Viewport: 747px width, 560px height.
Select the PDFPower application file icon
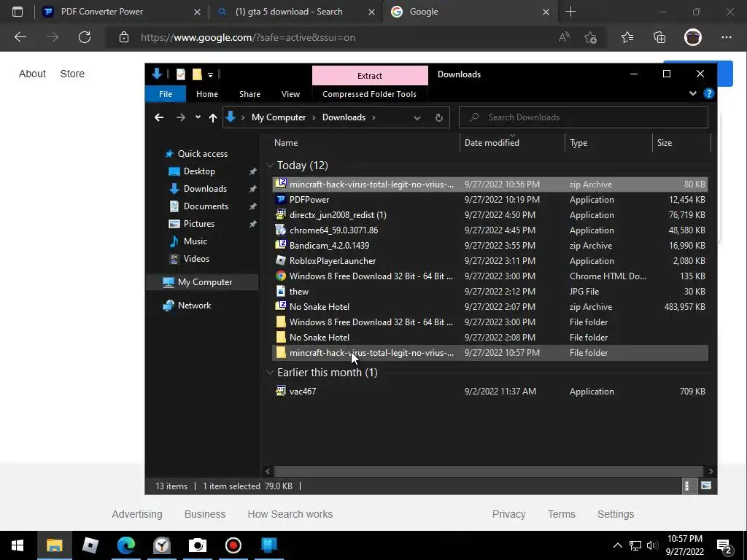click(x=281, y=200)
